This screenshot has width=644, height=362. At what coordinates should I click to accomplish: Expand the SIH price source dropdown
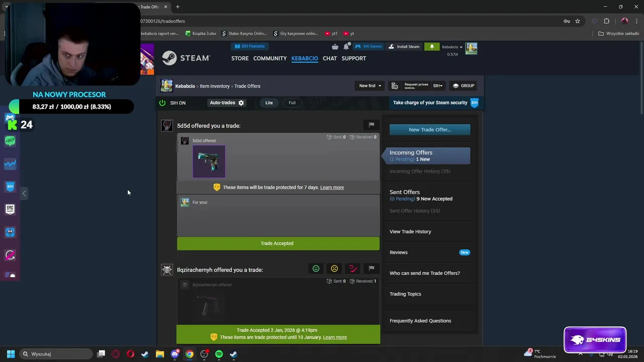pos(438,86)
